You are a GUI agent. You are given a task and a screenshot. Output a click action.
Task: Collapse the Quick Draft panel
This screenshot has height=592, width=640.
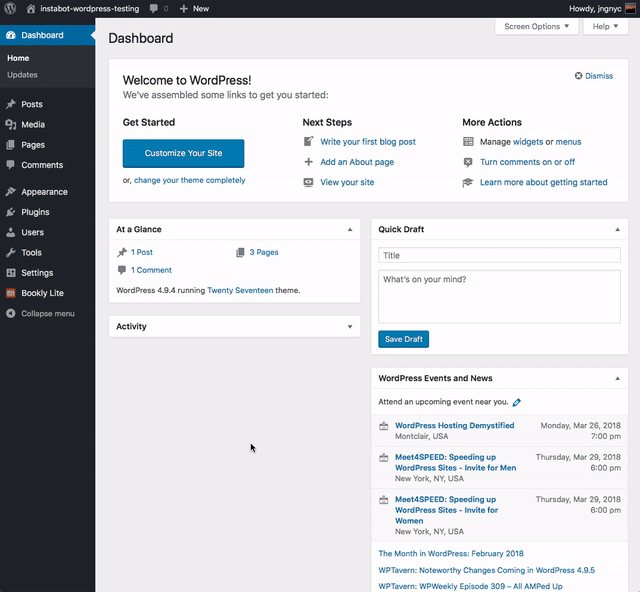click(618, 229)
